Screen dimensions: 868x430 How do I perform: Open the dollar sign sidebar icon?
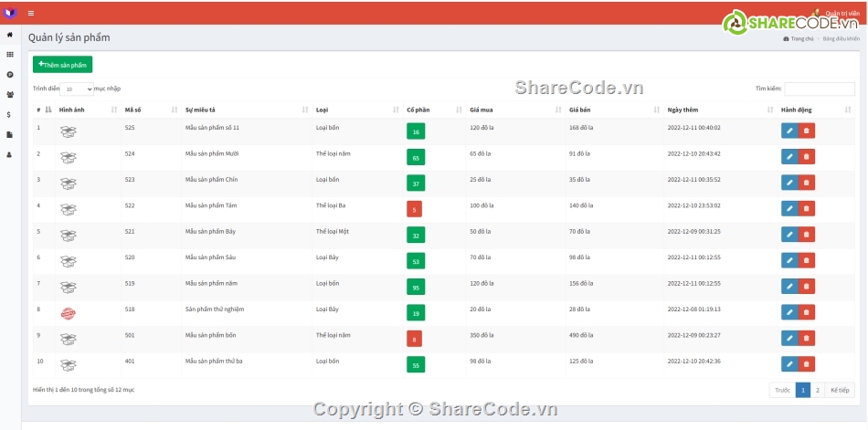click(10, 114)
